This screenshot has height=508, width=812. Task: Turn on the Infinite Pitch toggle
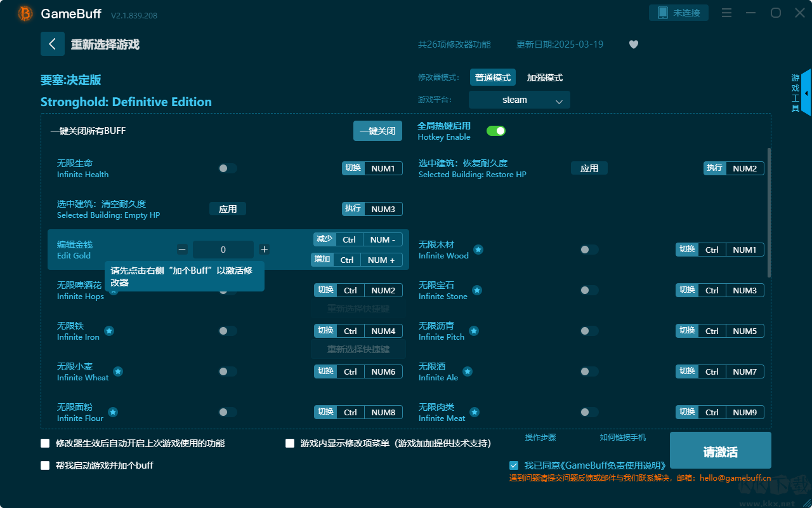pyautogui.click(x=589, y=331)
